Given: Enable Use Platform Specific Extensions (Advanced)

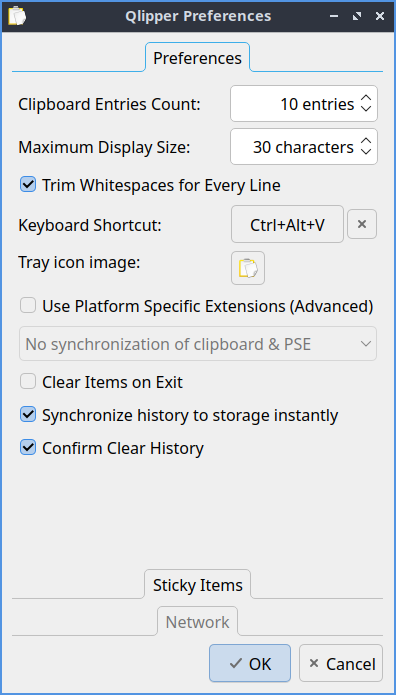Looking at the screenshot, I should (28, 306).
